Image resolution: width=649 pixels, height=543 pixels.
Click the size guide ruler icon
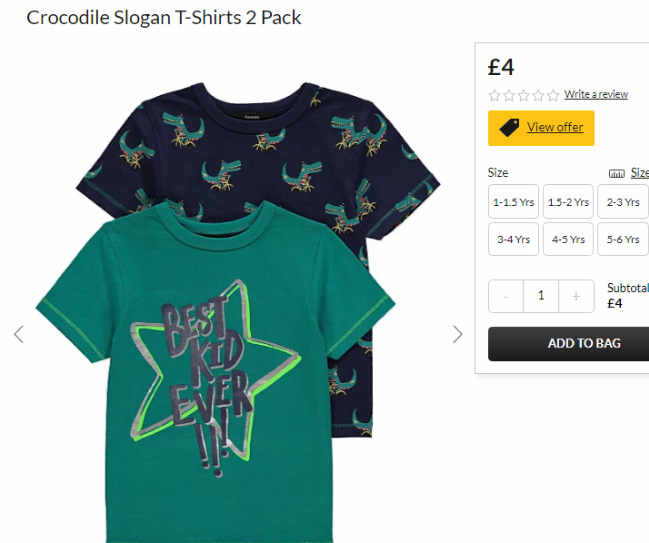(x=616, y=173)
